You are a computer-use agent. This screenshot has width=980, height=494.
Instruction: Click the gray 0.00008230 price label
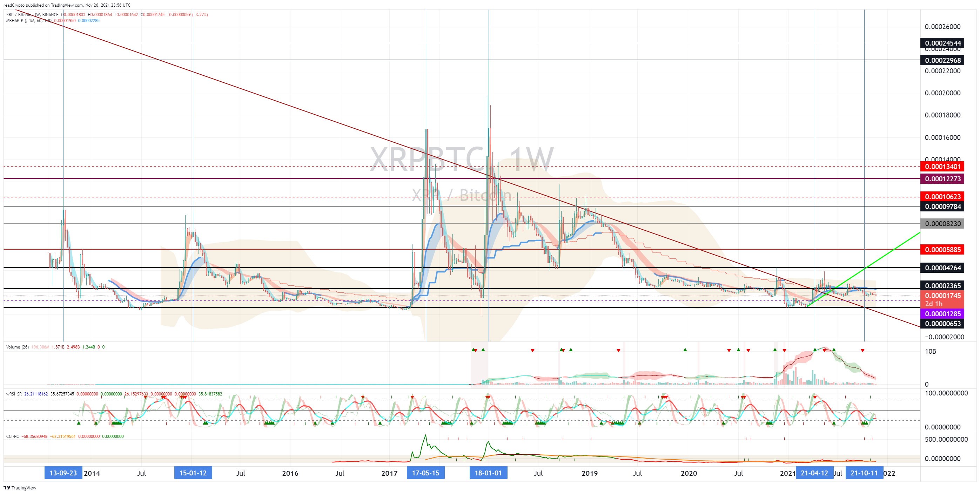942,224
